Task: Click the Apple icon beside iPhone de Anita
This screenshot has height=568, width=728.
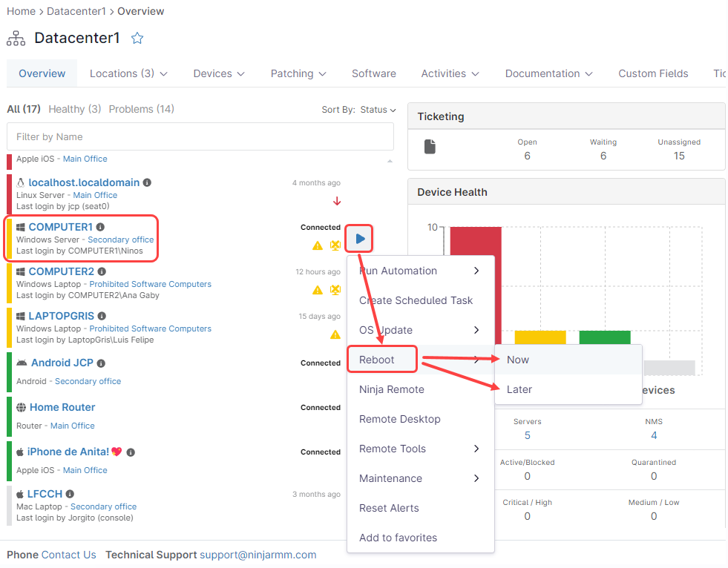Action: coord(20,452)
